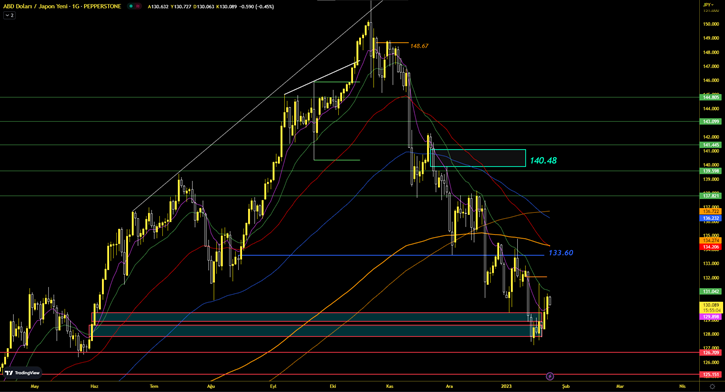This screenshot has width=725, height=392.
Task: Click the red indicator beside market status
Action: pos(138,6)
